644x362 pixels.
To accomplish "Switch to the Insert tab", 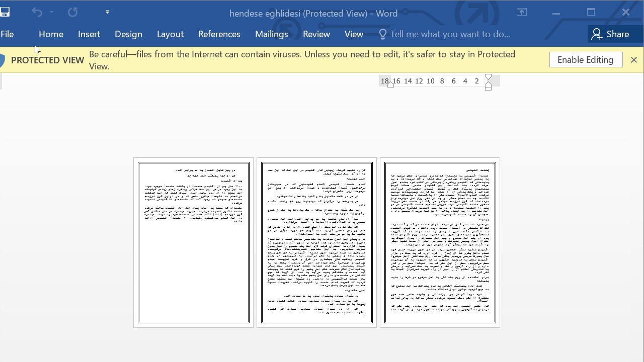I will click(x=89, y=34).
